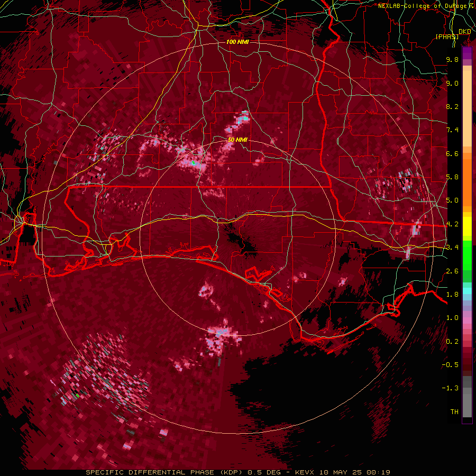Image resolution: width=476 pixels, height=476 pixels.
Task: Click the 9.0 value on the color scale
Action: (x=452, y=83)
